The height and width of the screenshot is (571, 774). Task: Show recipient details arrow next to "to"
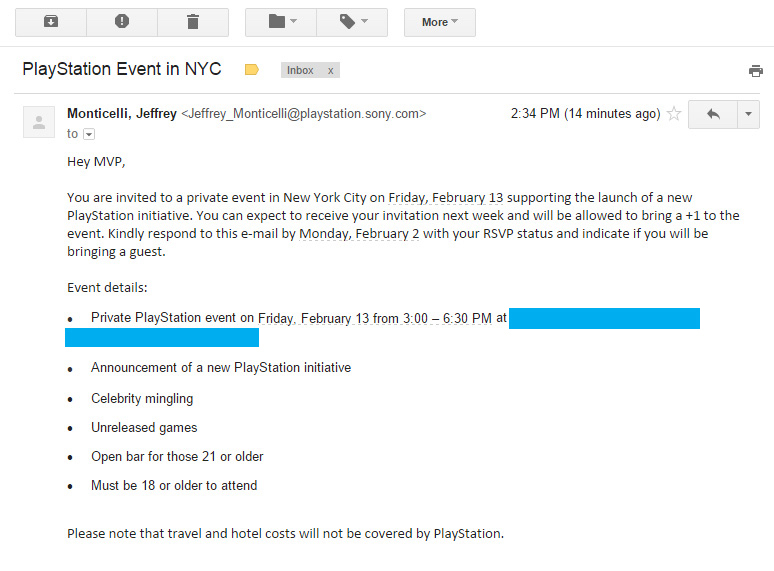(x=89, y=134)
